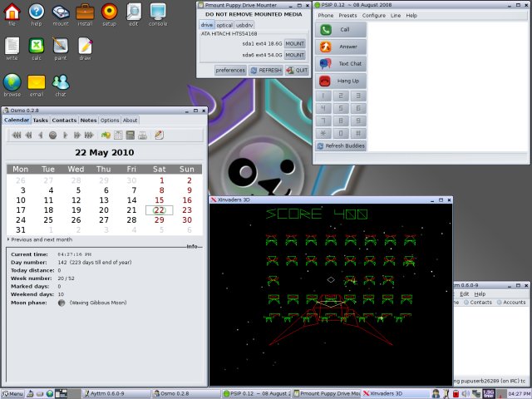The width and height of the screenshot is (532, 399).
Task: Open the Edit menu in Ayttm window
Action: point(464,294)
